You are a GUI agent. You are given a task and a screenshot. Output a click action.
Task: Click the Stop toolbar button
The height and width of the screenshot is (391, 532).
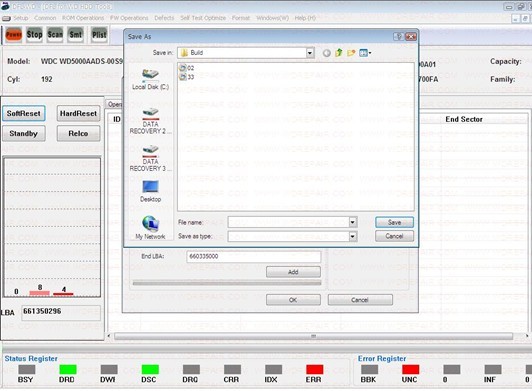click(35, 34)
